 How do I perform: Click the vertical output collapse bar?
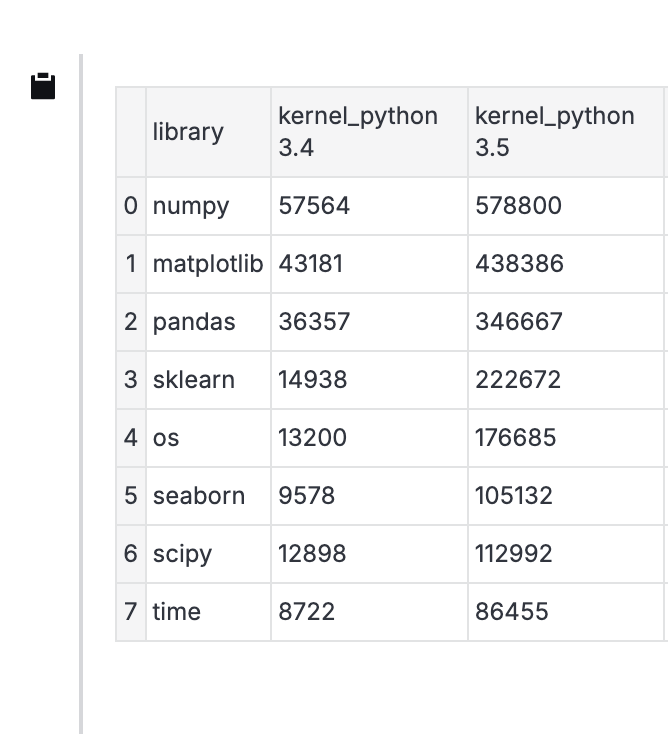[81, 394]
